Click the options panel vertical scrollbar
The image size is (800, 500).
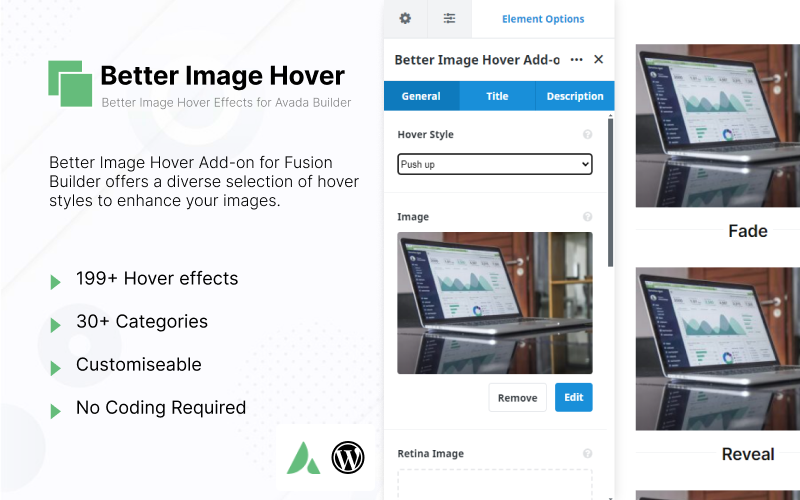pos(610,190)
